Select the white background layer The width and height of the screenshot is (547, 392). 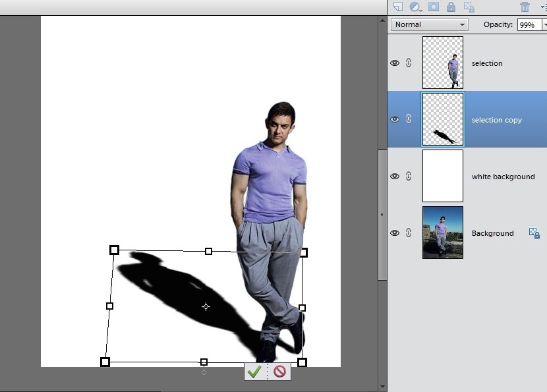pos(503,176)
